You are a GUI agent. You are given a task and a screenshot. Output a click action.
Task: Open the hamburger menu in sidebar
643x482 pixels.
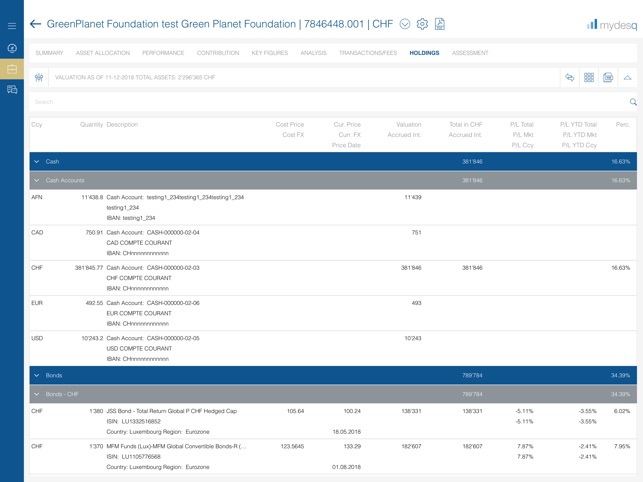pyautogui.click(x=12, y=26)
